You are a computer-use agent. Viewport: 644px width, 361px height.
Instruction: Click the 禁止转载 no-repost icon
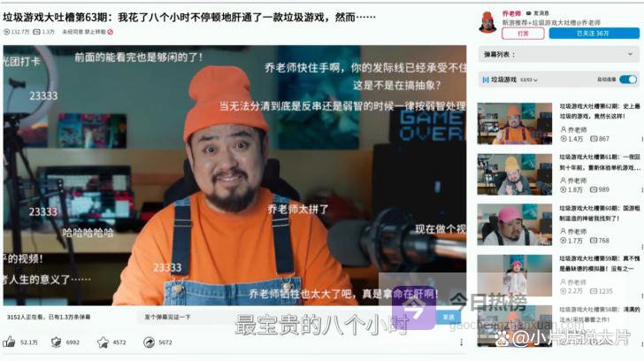[110, 32]
